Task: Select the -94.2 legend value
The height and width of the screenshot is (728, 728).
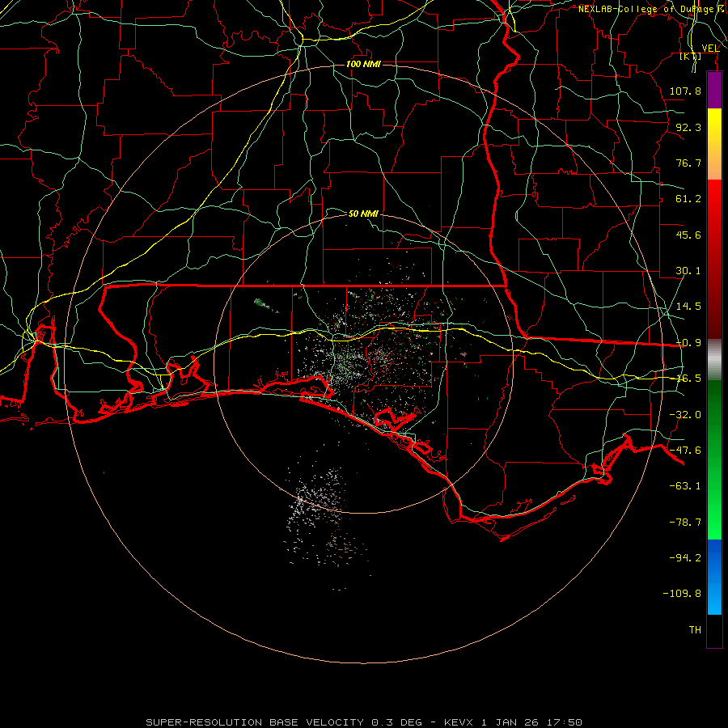Action: [685, 557]
